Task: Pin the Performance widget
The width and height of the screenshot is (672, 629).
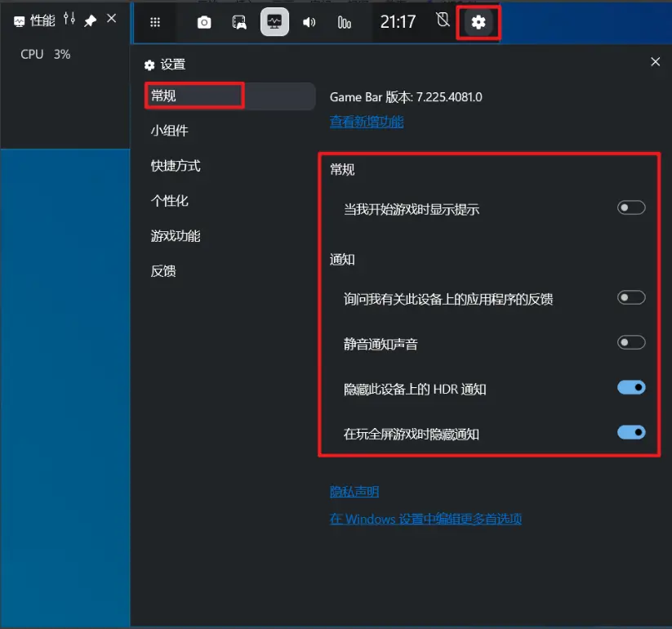Action: point(90,20)
